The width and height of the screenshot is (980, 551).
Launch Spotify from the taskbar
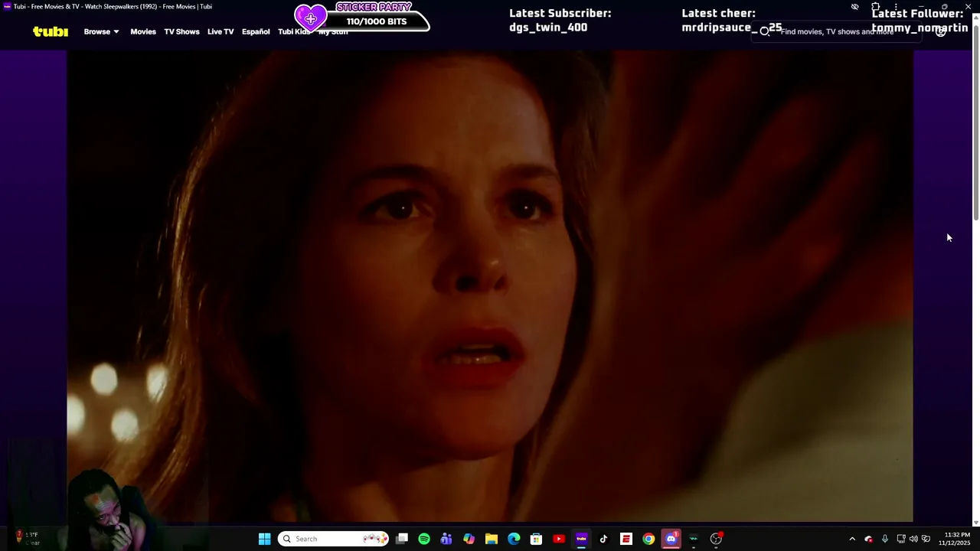point(424,539)
